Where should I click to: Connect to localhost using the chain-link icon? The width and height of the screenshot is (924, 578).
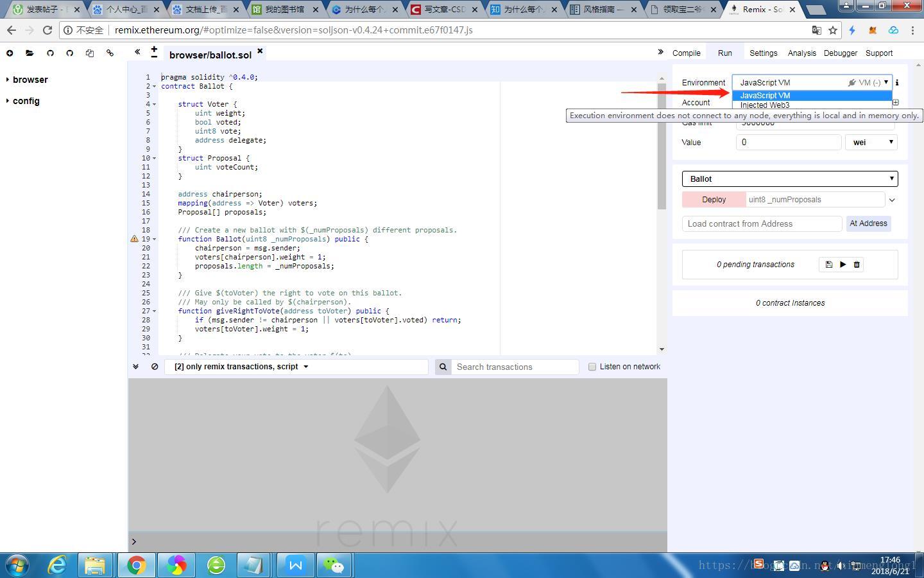tap(110, 53)
